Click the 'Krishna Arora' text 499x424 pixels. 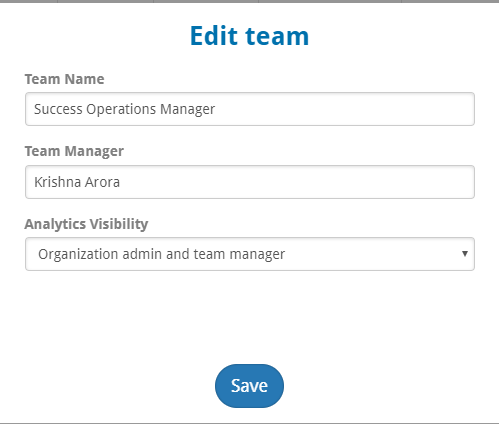point(77,182)
